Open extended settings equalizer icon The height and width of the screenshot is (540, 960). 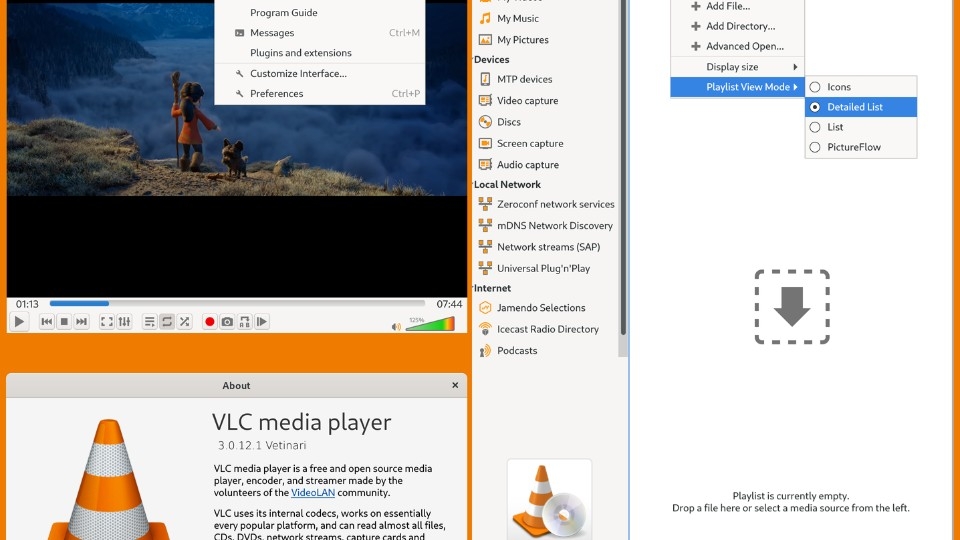click(124, 321)
